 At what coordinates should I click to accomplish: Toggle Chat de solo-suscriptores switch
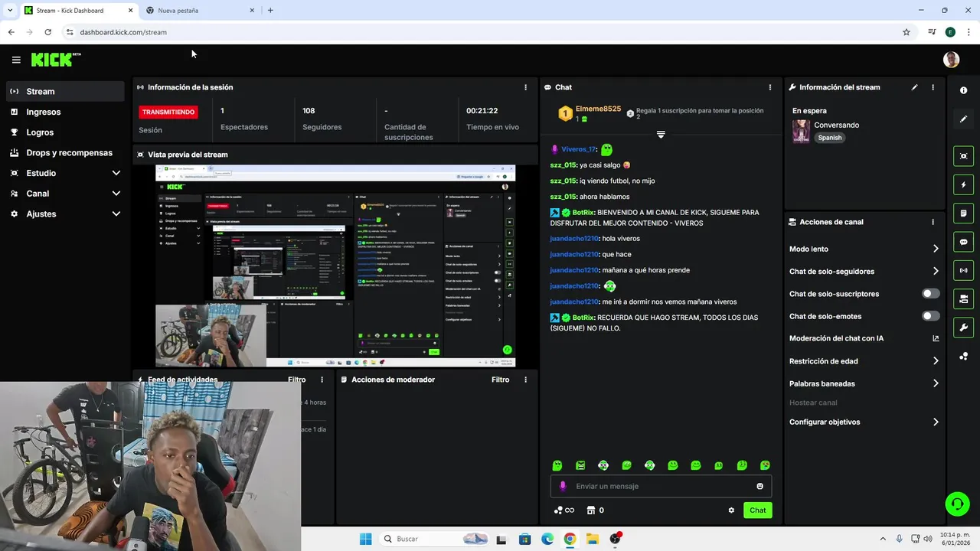coord(930,294)
